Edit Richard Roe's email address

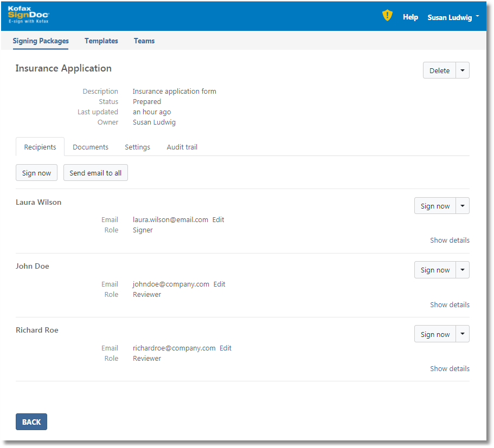pyautogui.click(x=226, y=348)
